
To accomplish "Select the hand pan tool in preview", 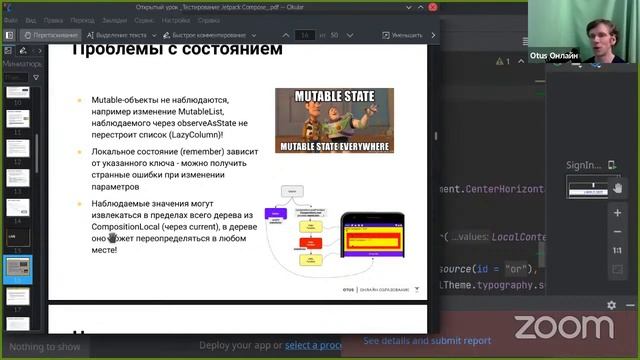I will pyautogui.click(x=617, y=188).
